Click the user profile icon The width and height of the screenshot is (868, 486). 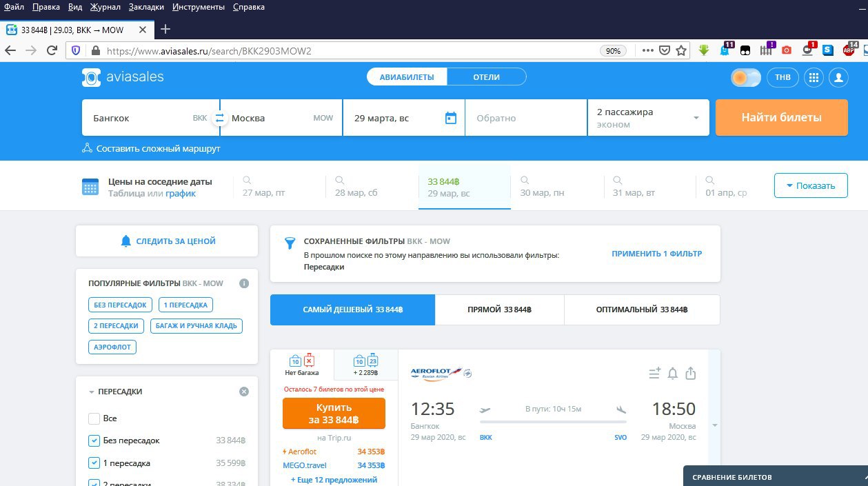(838, 77)
